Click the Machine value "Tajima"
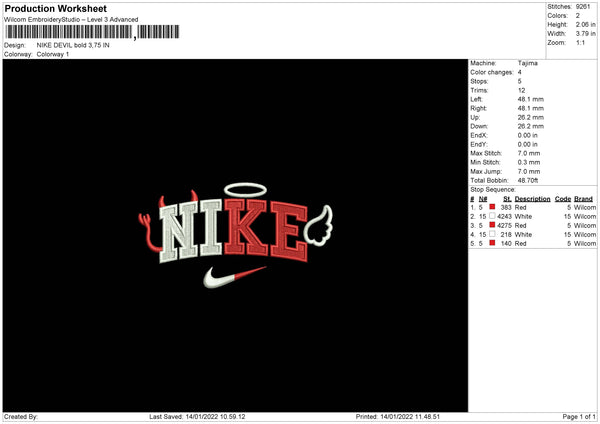 click(x=528, y=63)
